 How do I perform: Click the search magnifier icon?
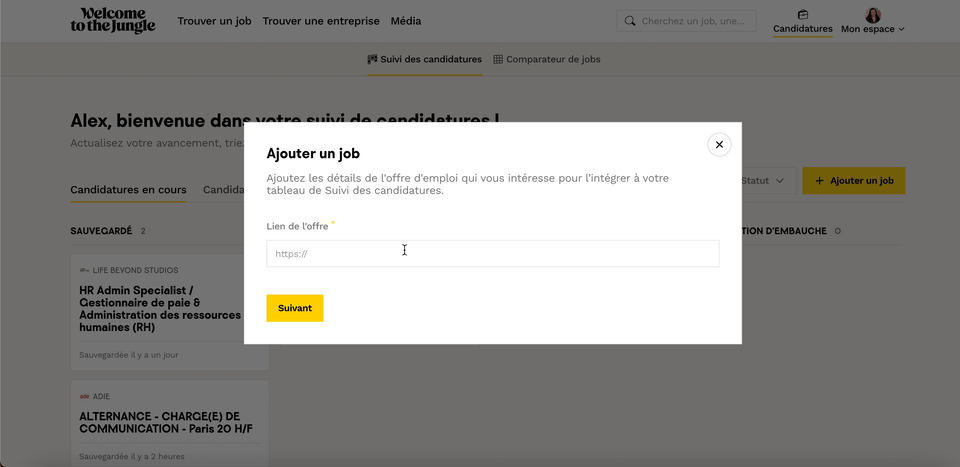(x=629, y=21)
